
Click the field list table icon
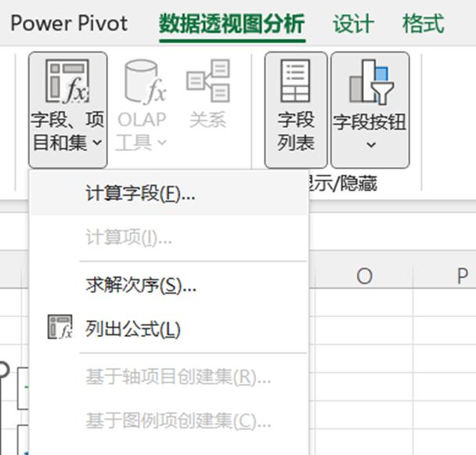pos(295,81)
